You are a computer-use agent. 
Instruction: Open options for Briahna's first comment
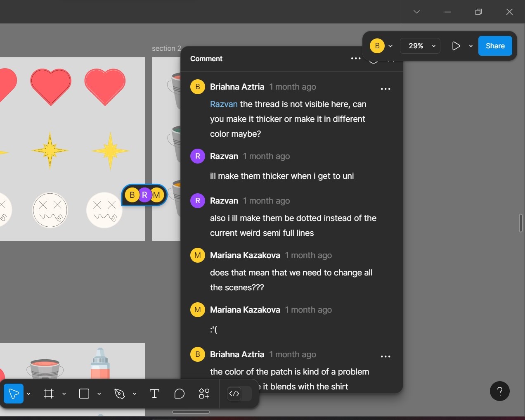pyautogui.click(x=385, y=89)
